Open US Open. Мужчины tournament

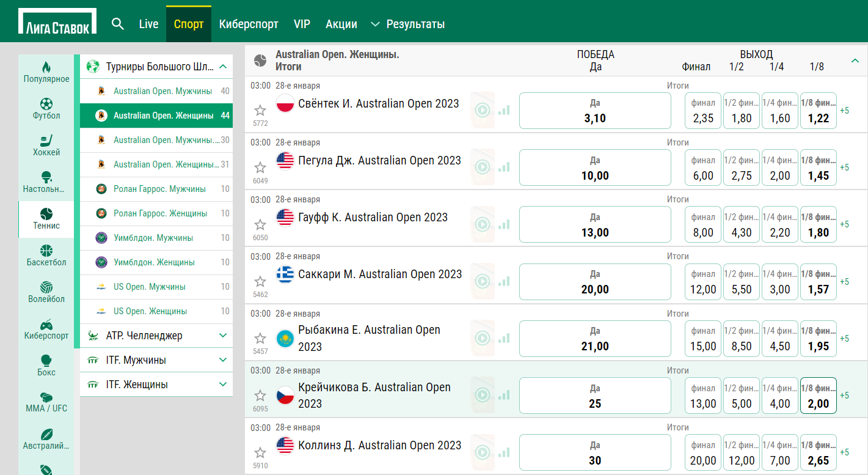(156, 287)
